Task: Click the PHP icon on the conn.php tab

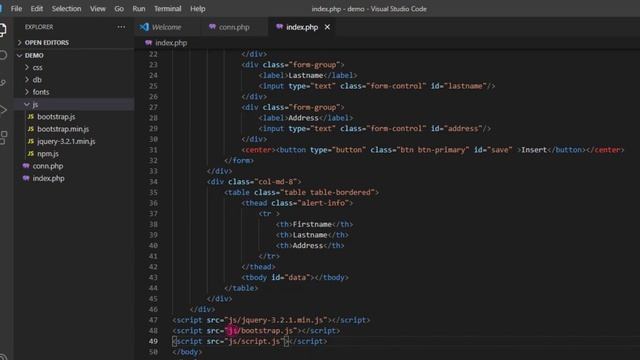Action: tap(212, 27)
